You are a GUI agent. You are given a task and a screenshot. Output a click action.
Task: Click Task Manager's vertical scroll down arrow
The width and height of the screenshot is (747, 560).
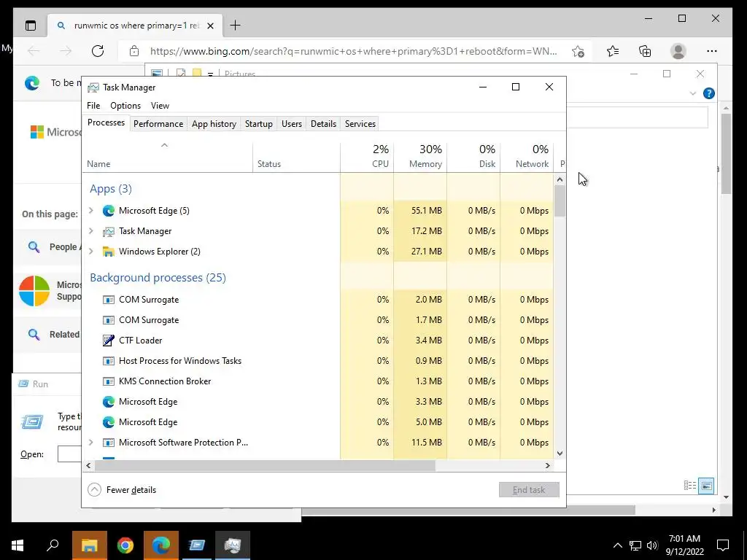(560, 454)
